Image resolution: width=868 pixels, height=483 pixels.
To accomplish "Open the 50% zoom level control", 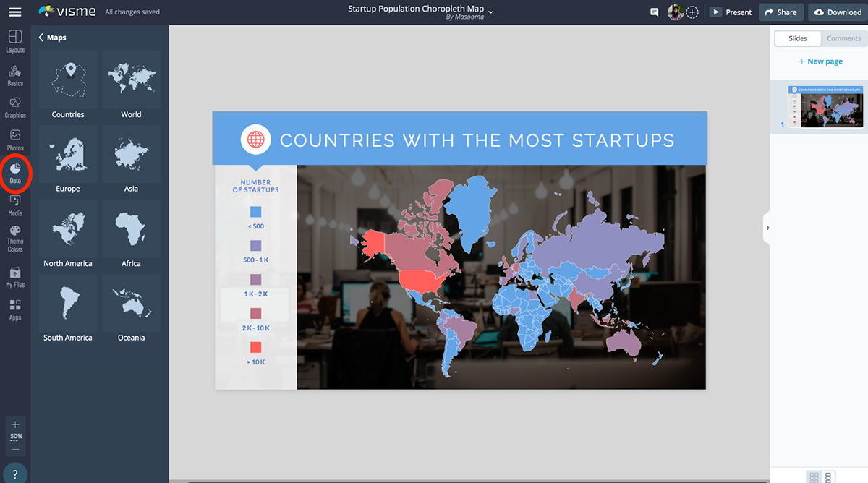I will click(x=14, y=435).
